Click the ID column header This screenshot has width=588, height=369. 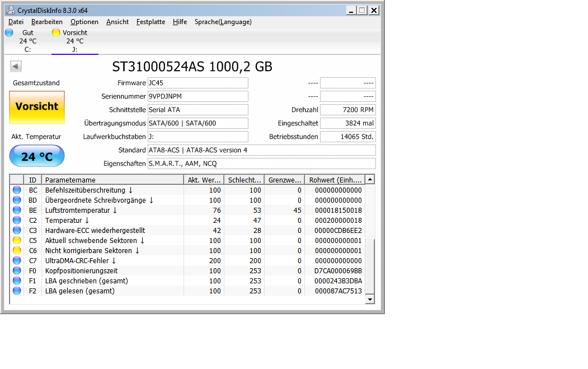coord(32,180)
